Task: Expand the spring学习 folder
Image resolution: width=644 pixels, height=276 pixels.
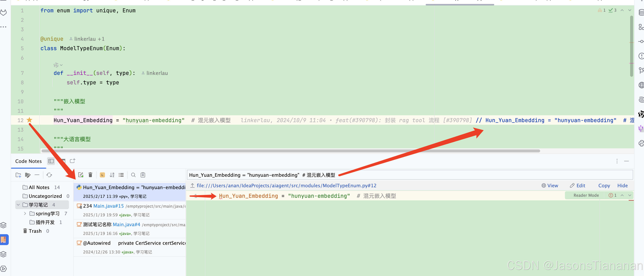Action: pos(25,213)
